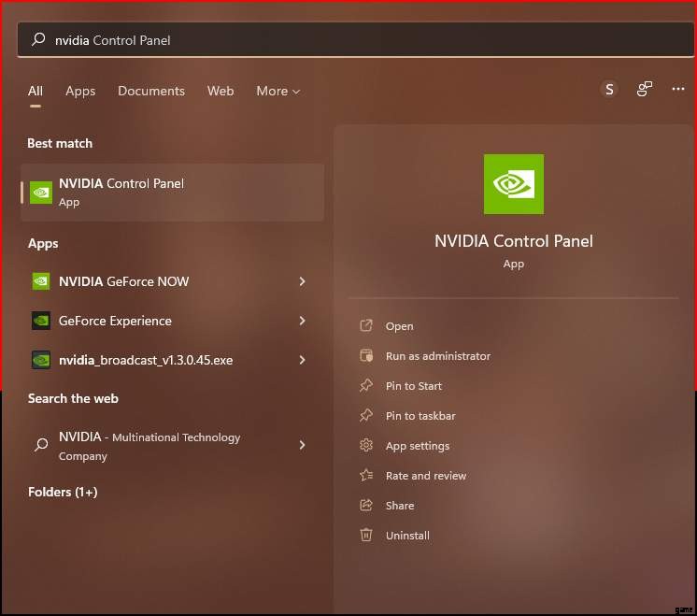Open App settings for NVIDIA Control Panel
Image resolution: width=697 pixels, height=616 pixels.
tap(418, 446)
